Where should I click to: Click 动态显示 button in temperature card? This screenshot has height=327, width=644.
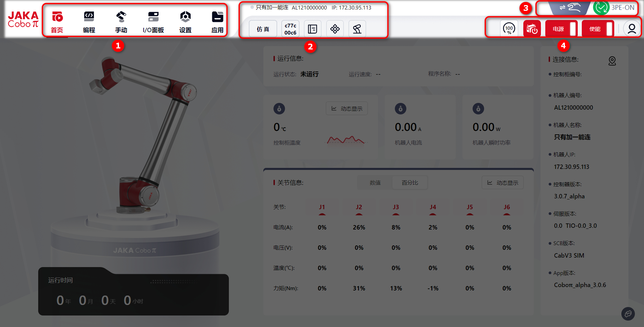(x=347, y=109)
